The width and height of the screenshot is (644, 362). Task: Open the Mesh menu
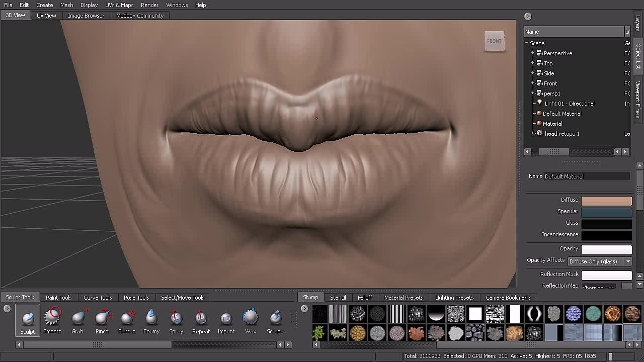coord(66,5)
